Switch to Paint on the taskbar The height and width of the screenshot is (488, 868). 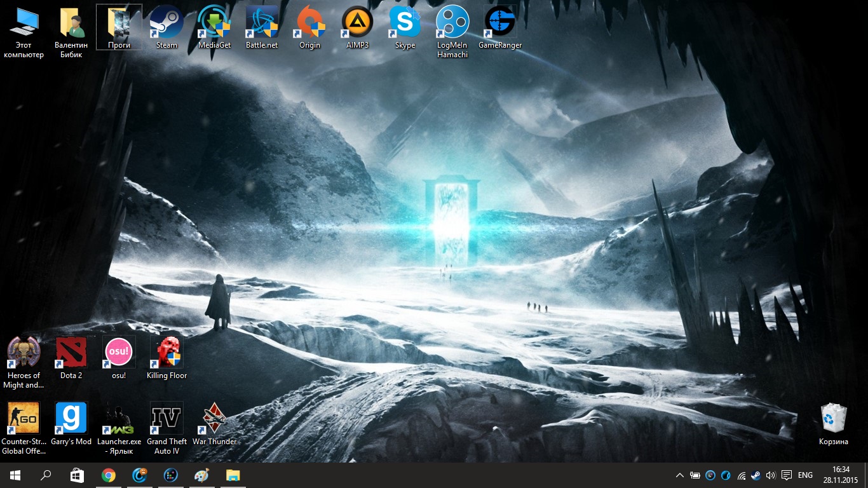pyautogui.click(x=201, y=475)
